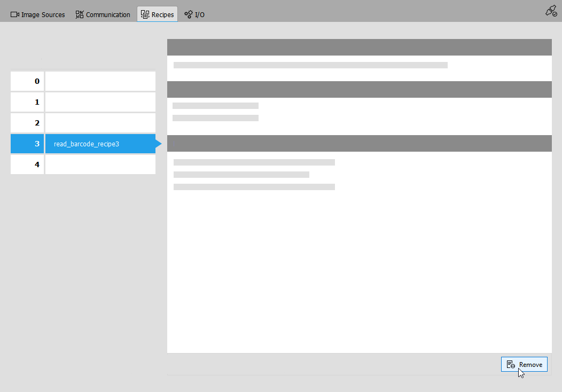The height and width of the screenshot is (392, 562).
Task: Click the disconnected plug icon at top right
Action: tap(551, 11)
